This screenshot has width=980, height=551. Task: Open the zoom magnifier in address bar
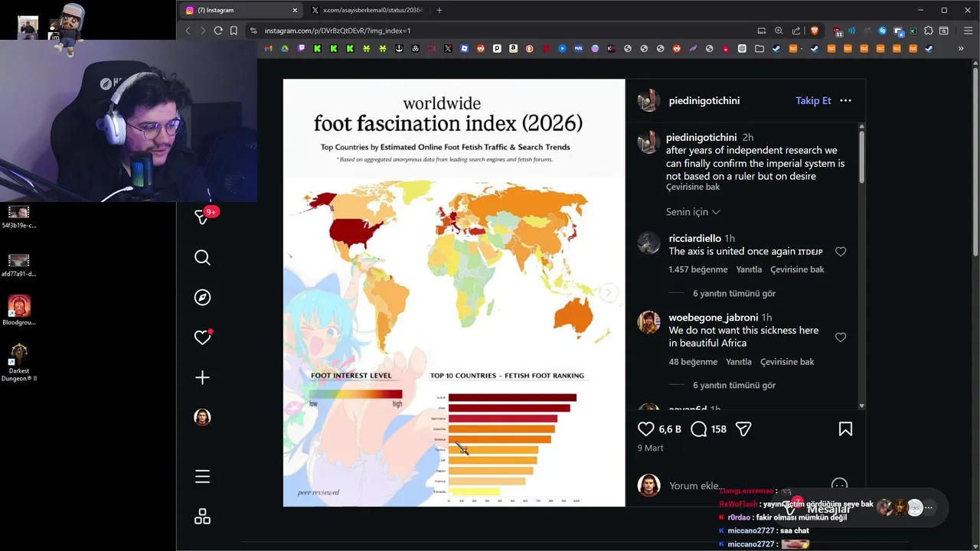click(779, 31)
